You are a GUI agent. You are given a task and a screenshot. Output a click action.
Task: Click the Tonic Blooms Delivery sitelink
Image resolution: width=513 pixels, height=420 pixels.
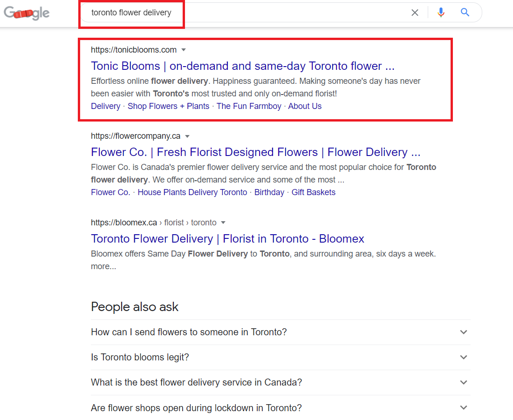point(105,106)
